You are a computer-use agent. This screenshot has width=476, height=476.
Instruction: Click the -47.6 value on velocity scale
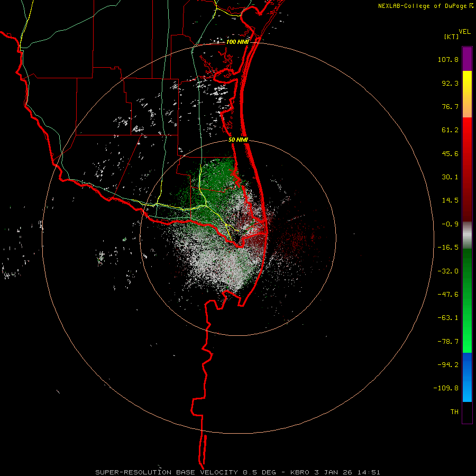tap(448, 295)
